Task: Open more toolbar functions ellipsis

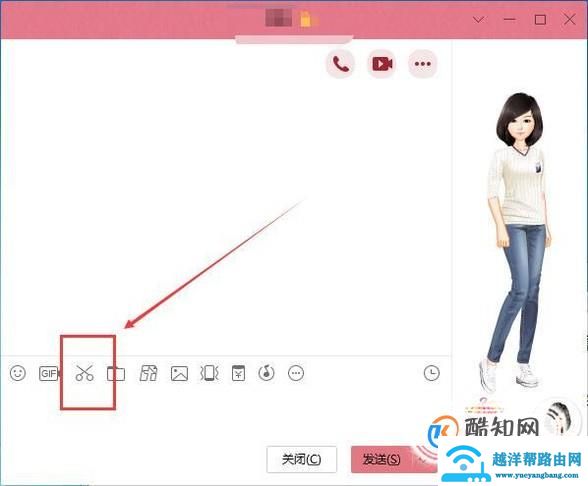Action: (x=296, y=373)
